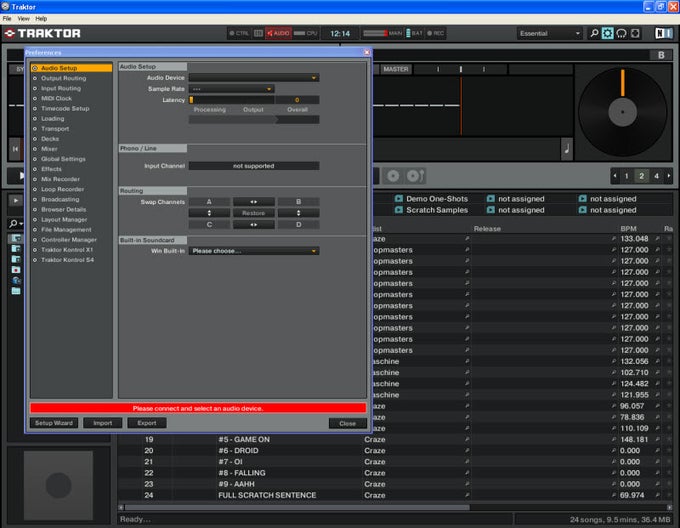Screen dimensions: 680x528
Task: Select Effects preferences page
Action: click(51, 169)
